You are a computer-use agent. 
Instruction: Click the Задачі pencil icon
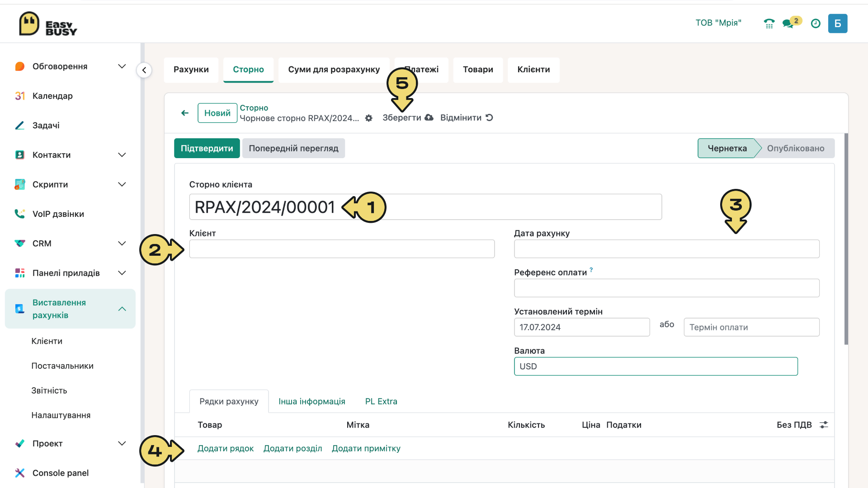(20, 125)
